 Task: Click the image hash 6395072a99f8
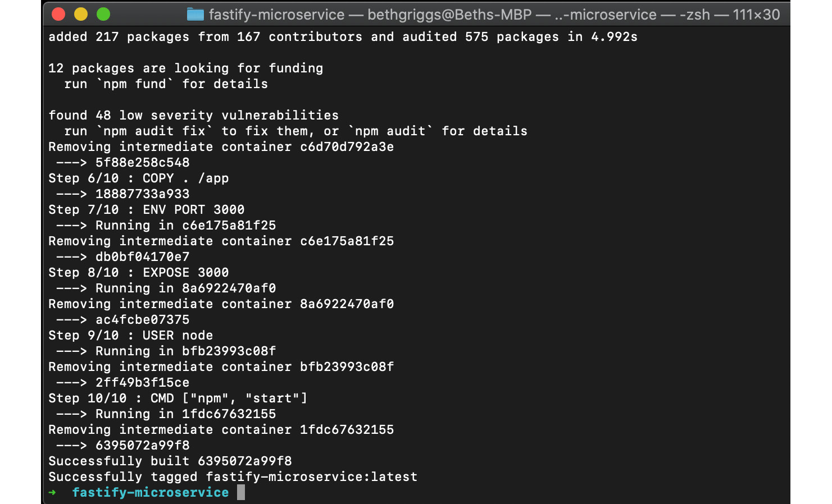142,445
